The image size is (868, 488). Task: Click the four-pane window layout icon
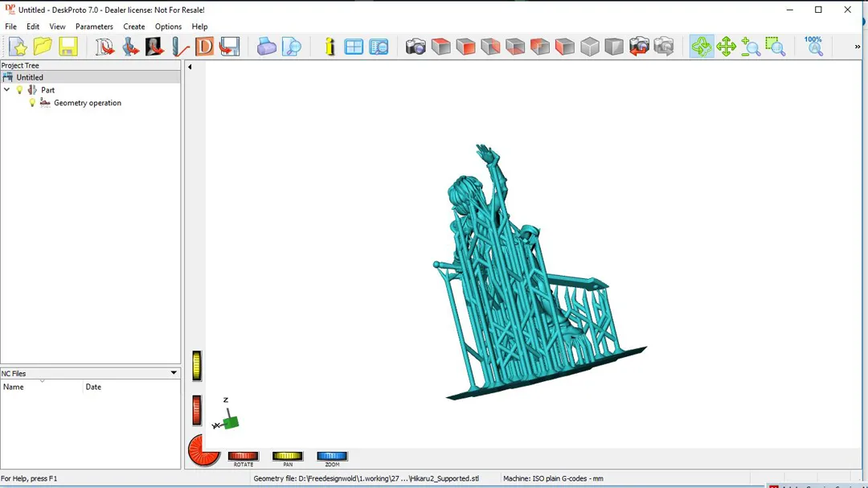[354, 47]
